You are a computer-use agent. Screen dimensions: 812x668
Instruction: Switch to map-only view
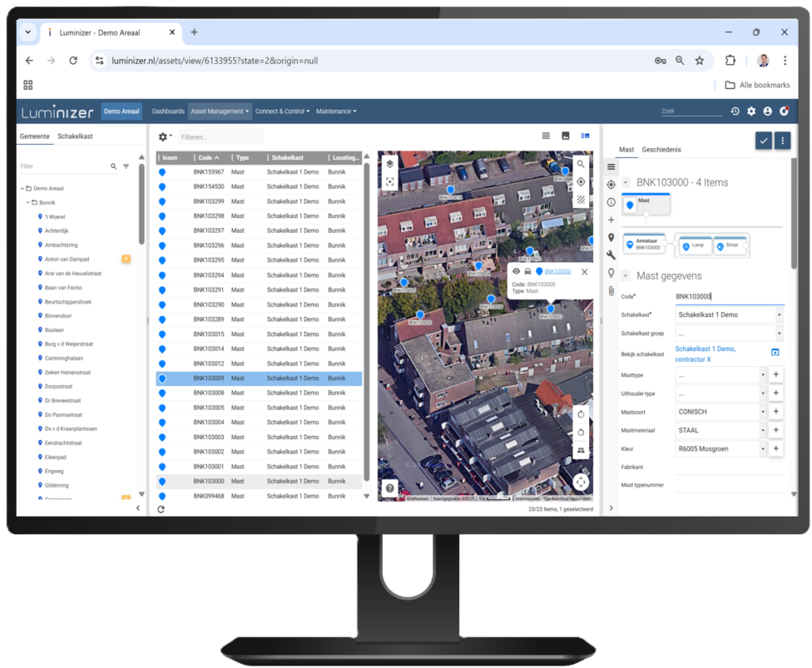[565, 136]
